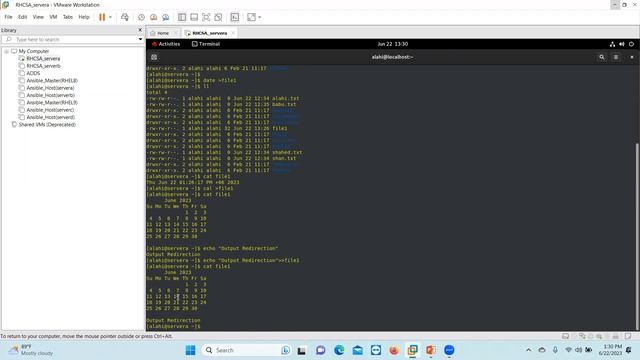
Task: Click the terminal search icon
Action: [602, 58]
